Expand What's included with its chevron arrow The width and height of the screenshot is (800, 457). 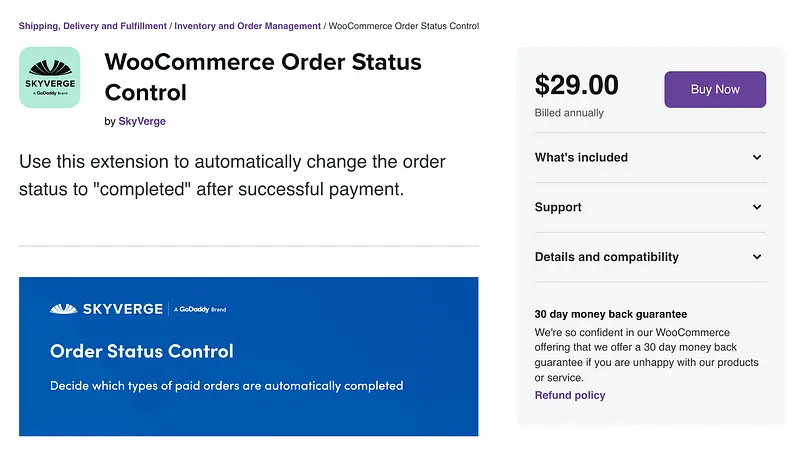(x=757, y=158)
